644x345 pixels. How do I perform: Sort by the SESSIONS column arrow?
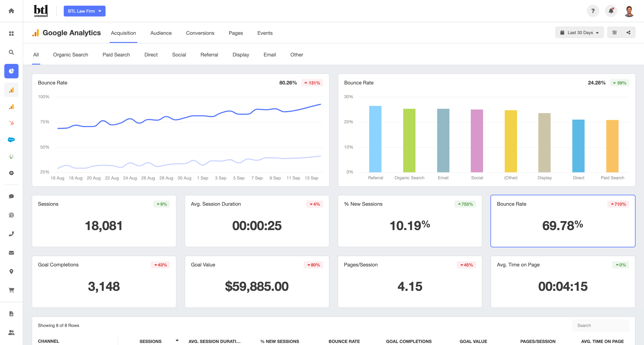tap(177, 340)
